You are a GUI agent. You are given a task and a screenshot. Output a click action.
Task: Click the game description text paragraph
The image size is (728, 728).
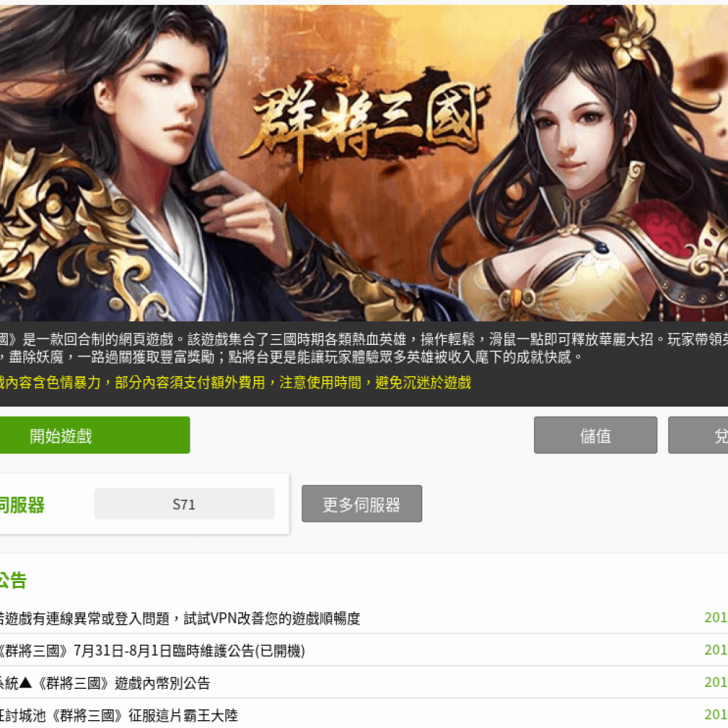(364, 348)
